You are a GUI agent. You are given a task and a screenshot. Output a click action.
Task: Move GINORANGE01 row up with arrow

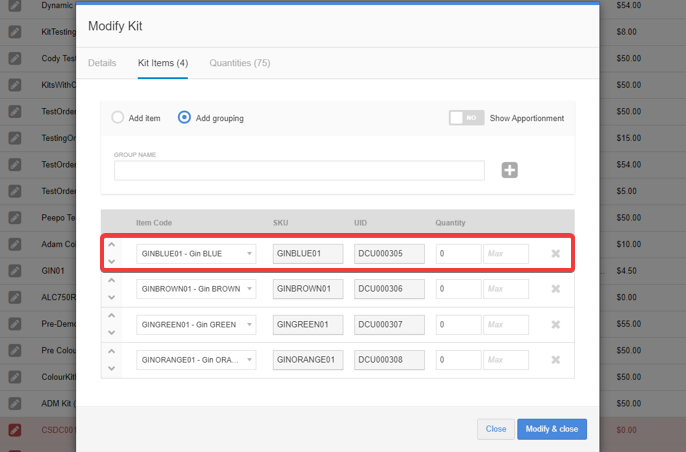click(112, 351)
